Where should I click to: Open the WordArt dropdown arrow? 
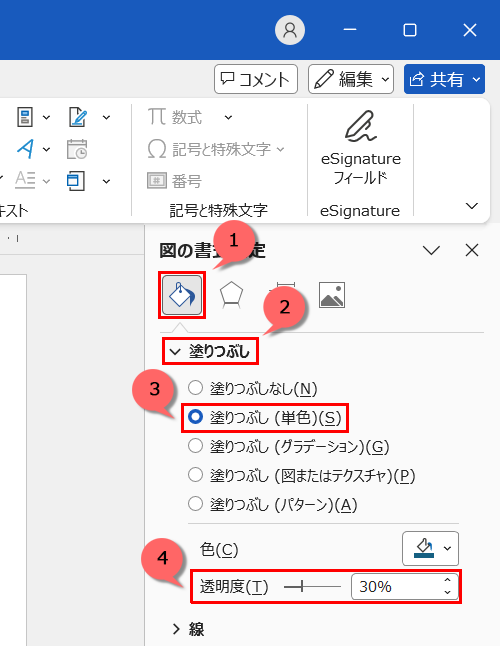pos(47,149)
